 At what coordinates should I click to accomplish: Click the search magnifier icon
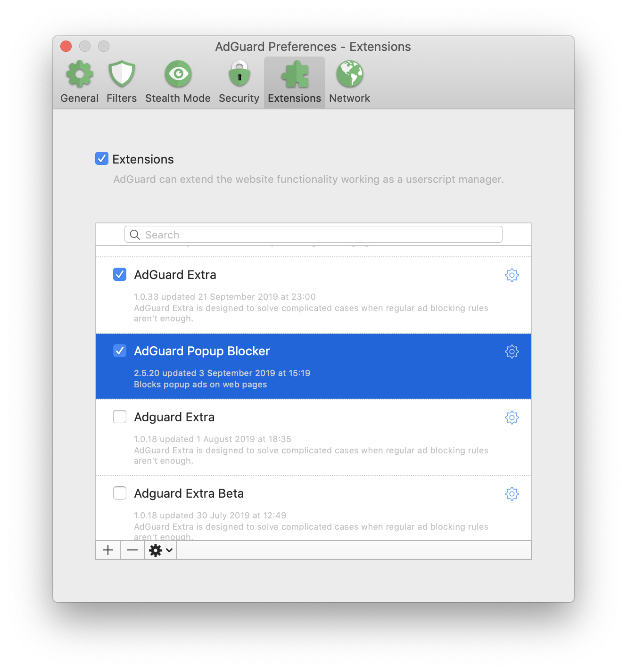tap(135, 235)
